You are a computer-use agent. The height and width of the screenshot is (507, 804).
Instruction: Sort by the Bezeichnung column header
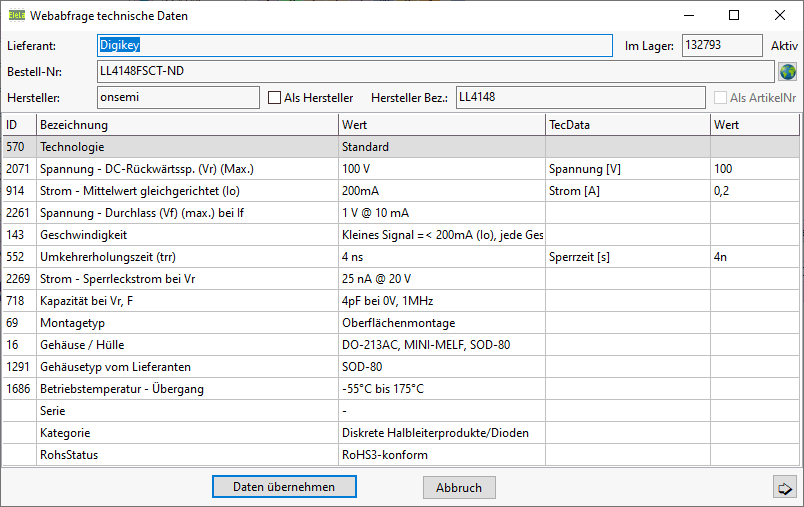coord(186,125)
